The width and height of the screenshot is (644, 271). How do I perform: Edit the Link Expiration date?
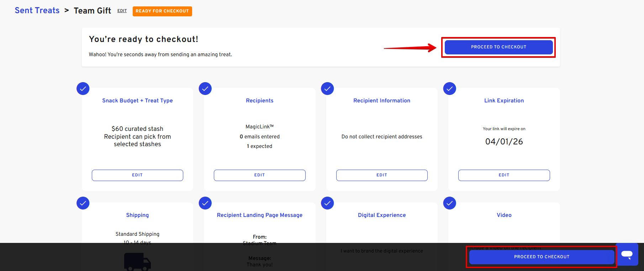pyautogui.click(x=504, y=175)
